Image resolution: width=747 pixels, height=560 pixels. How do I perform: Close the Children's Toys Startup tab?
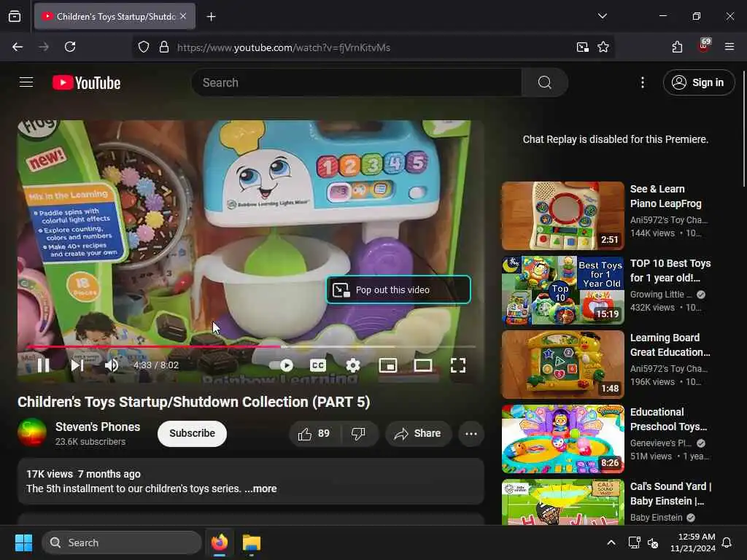pyautogui.click(x=183, y=16)
